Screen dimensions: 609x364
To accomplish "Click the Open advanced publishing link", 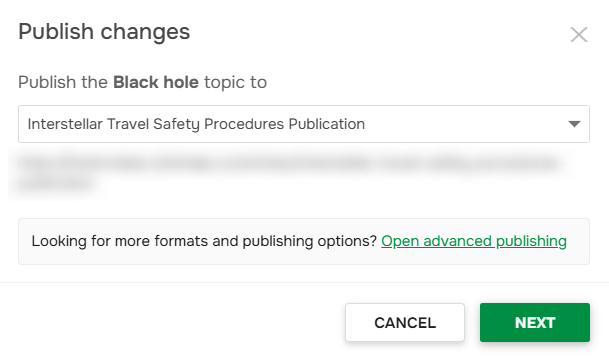I will pos(474,241).
